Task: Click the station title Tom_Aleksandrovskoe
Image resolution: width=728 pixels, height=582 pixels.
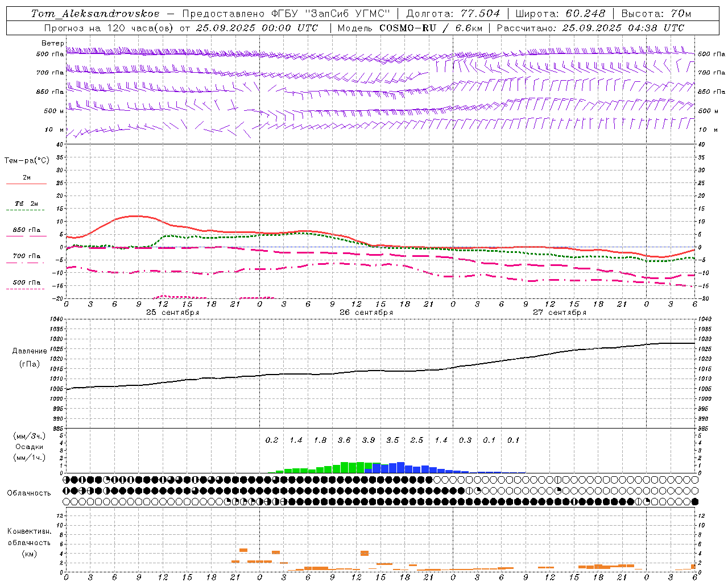Action: (96, 14)
